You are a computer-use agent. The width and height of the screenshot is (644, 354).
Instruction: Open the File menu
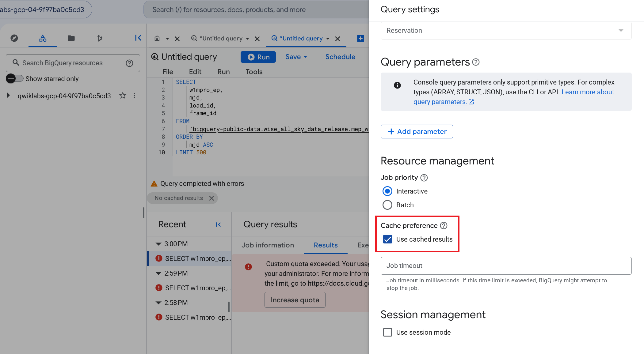pyautogui.click(x=168, y=72)
